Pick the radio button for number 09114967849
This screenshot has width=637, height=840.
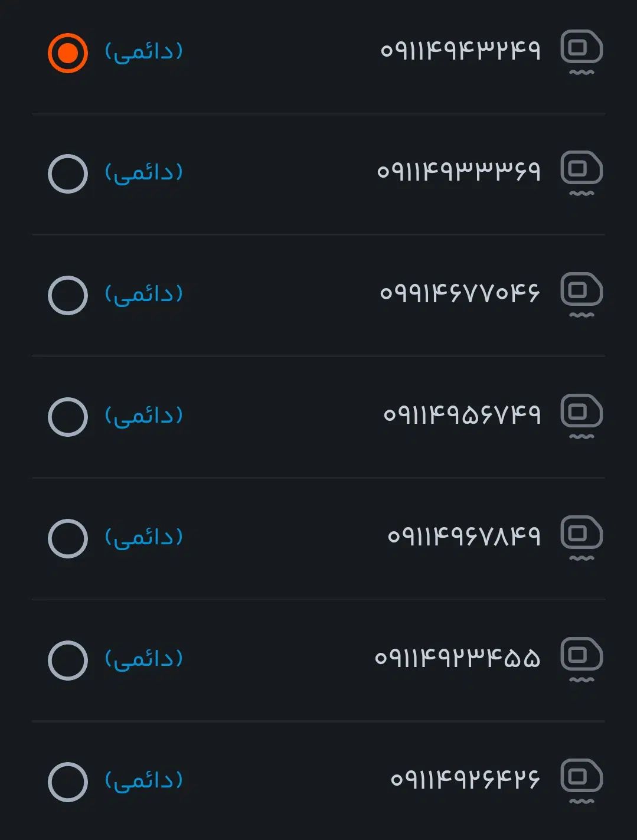pyautogui.click(x=68, y=539)
